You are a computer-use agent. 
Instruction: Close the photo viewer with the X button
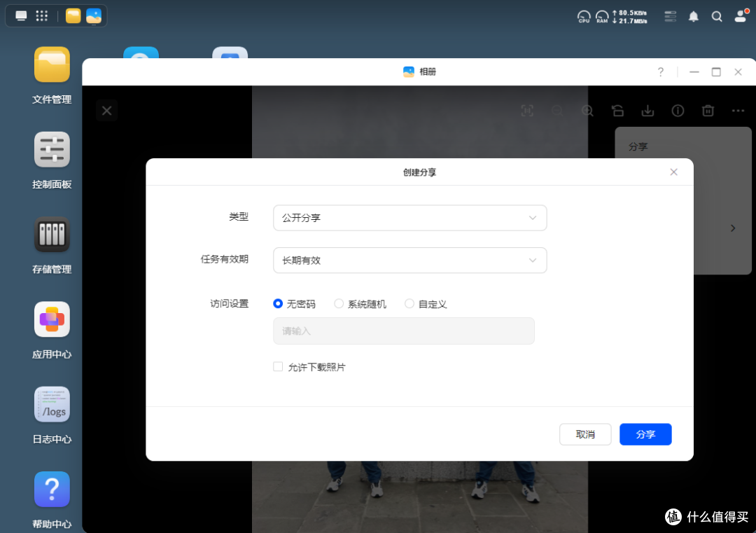(107, 111)
